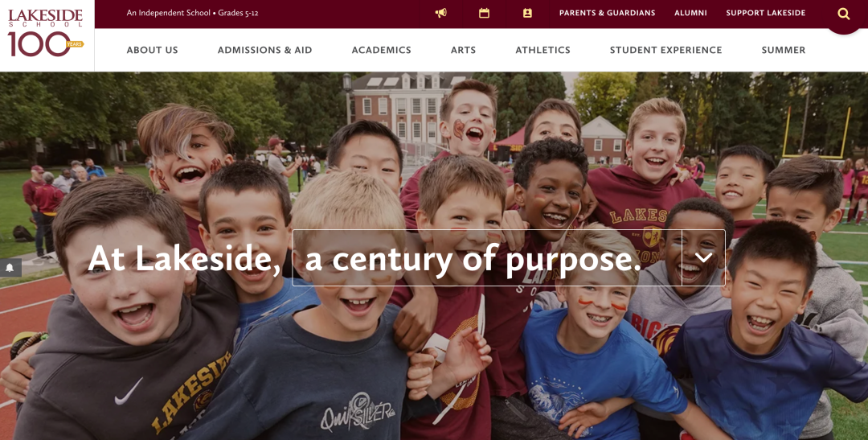
Task: Click the megaphone announcements icon
Action: tap(440, 13)
